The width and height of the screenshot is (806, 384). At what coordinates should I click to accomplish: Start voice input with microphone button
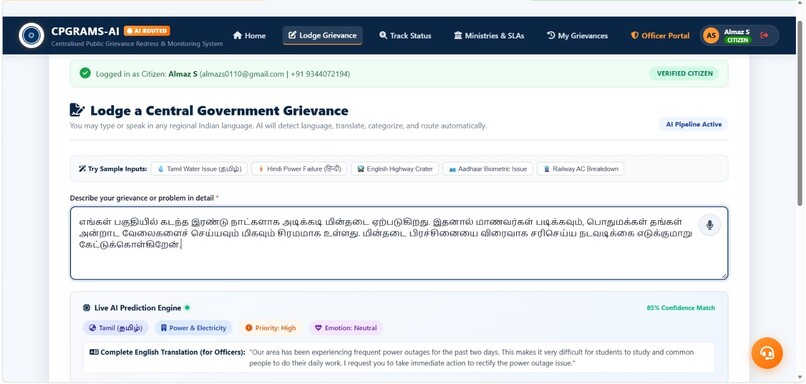pyautogui.click(x=709, y=225)
